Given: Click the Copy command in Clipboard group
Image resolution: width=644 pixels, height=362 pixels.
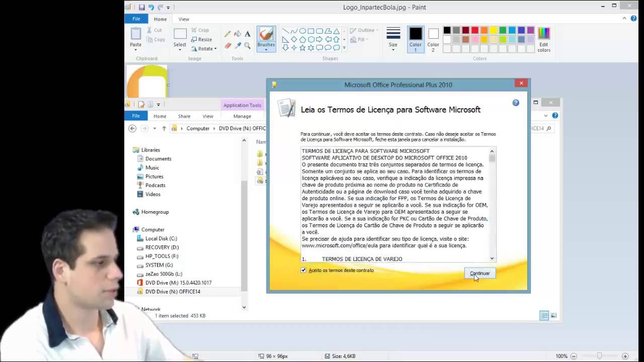Looking at the screenshot, I should pos(156,39).
